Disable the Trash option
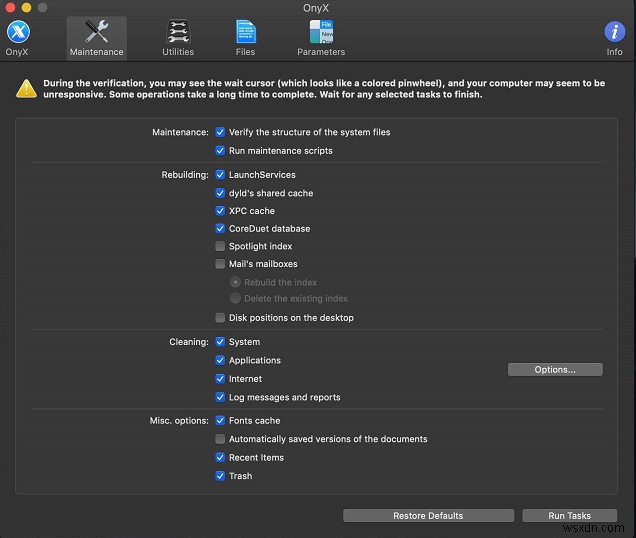 [220, 476]
